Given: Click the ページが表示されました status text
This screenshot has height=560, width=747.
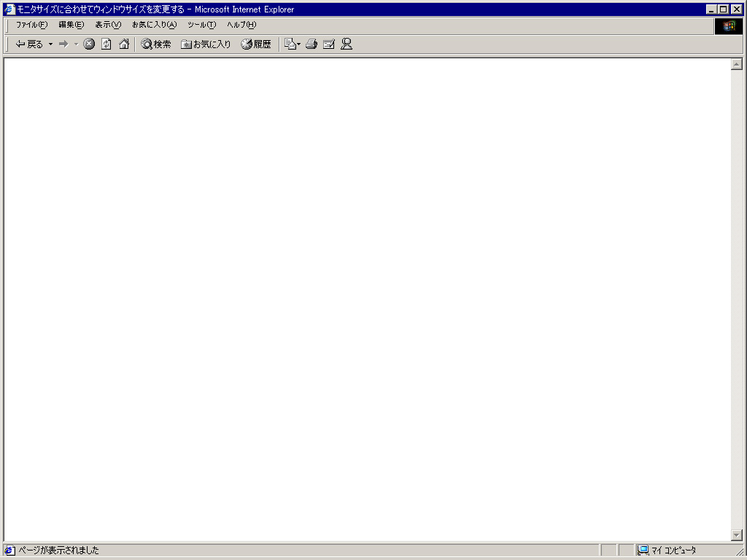Looking at the screenshot, I should point(58,551).
